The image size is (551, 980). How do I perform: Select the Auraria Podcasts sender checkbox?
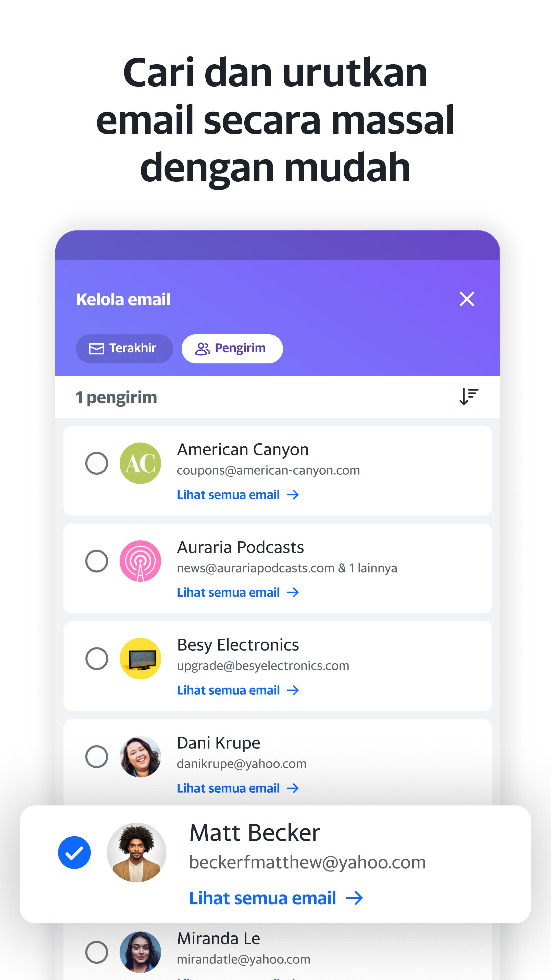97,561
